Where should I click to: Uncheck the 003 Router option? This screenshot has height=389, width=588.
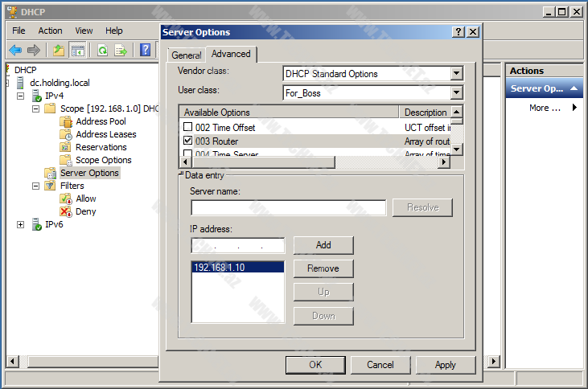coord(187,141)
